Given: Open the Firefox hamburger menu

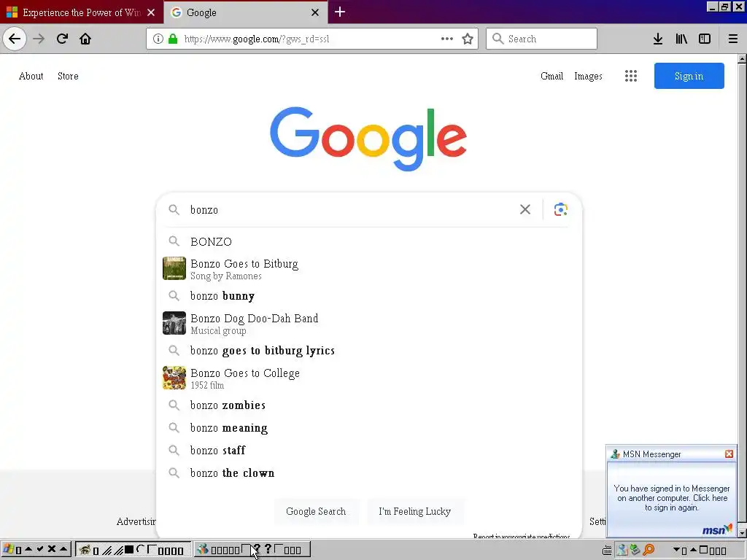Looking at the screenshot, I should [x=733, y=39].
